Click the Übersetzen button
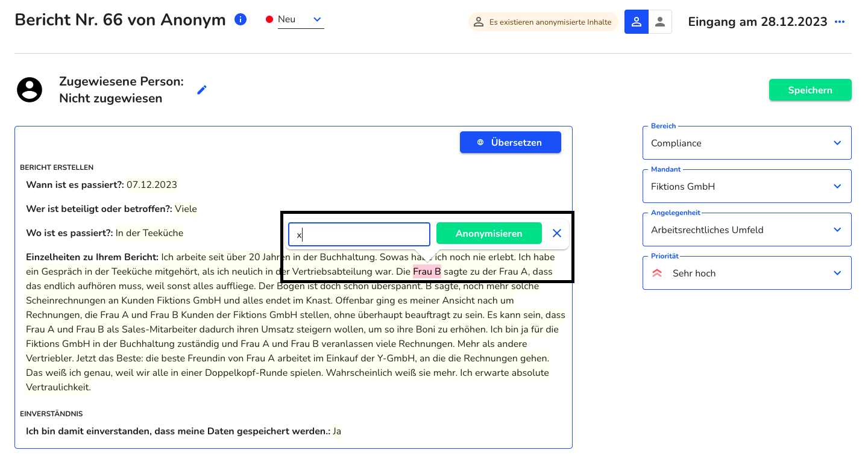 click(x=510, y=142)
